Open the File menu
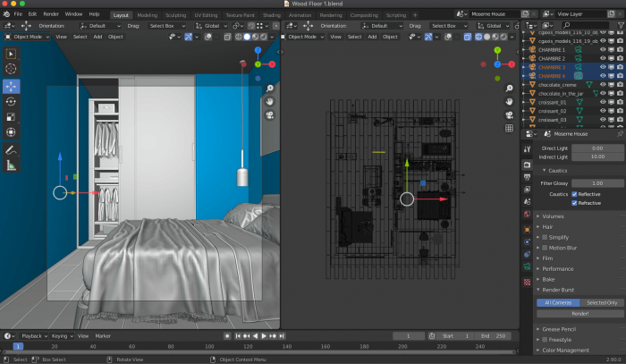 coord(18,14)
